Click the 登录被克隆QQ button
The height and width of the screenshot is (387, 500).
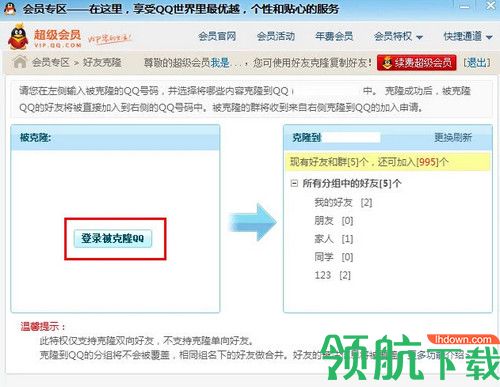pos(113,238)
